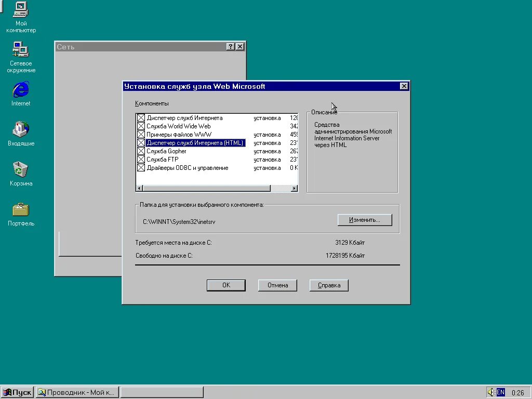Uncheck Диспетчер служб Интернета (HTML) checkbox

pyautogui.click(x=141, y=143)
